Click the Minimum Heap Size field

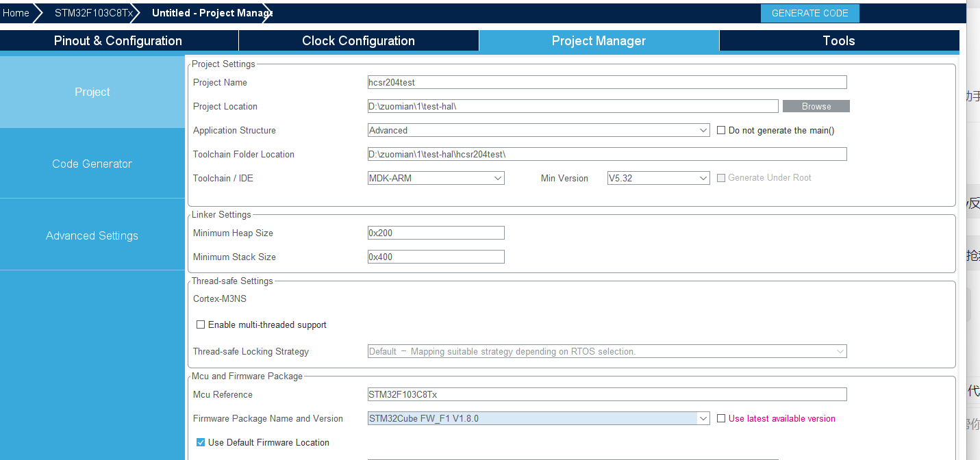pyautogui.click(x=436, y=233)
